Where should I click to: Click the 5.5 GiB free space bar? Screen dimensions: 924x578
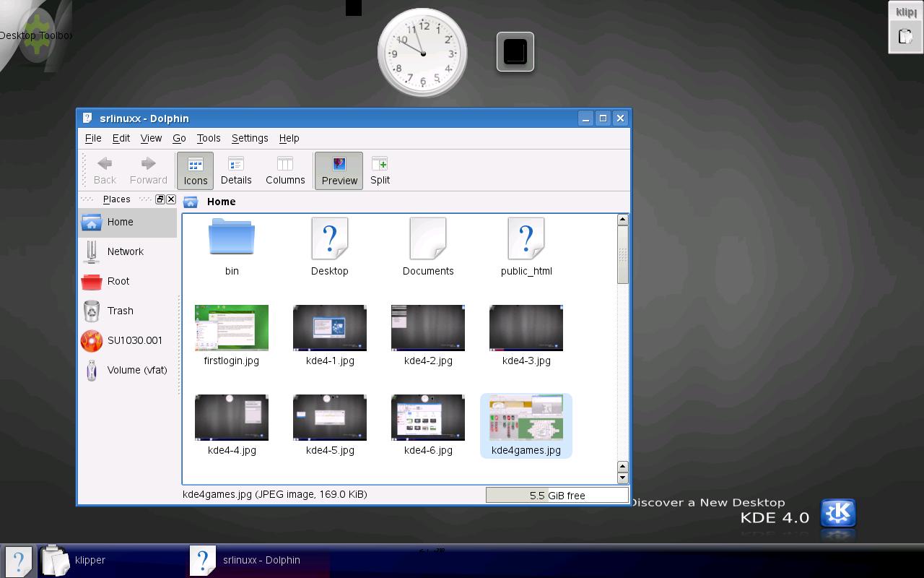pos(557,495)
